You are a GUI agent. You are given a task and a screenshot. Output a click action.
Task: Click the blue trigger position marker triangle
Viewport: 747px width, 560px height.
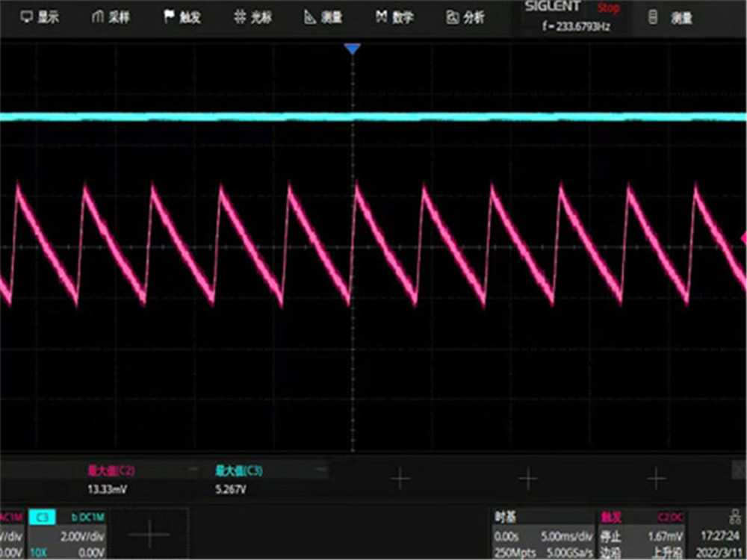[x=352, y=49]
